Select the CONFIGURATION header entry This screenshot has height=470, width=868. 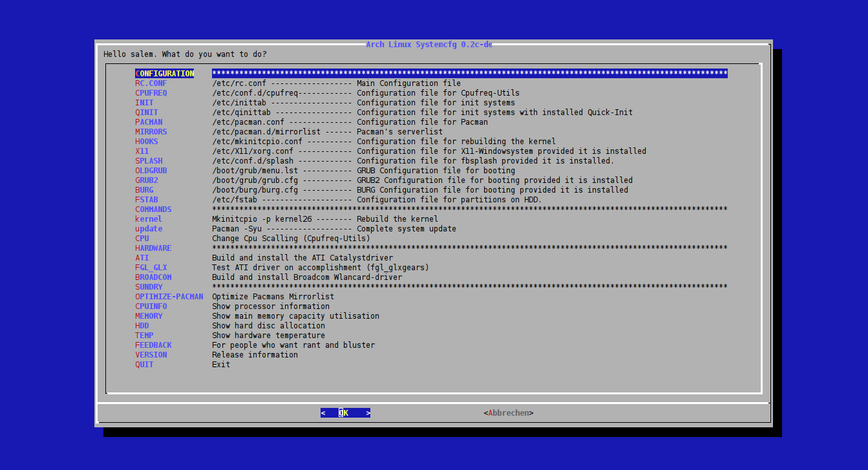tap(164, 74)
